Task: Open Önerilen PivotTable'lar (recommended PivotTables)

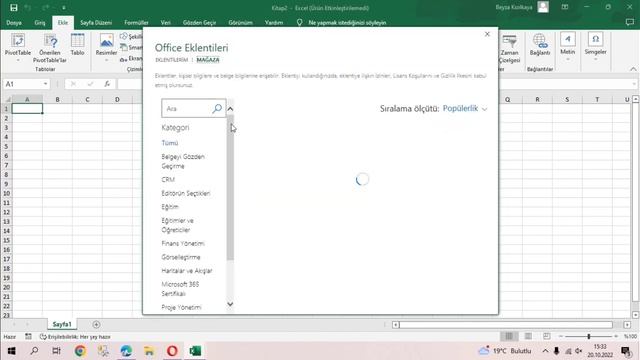Action: [x=50, y=48]
